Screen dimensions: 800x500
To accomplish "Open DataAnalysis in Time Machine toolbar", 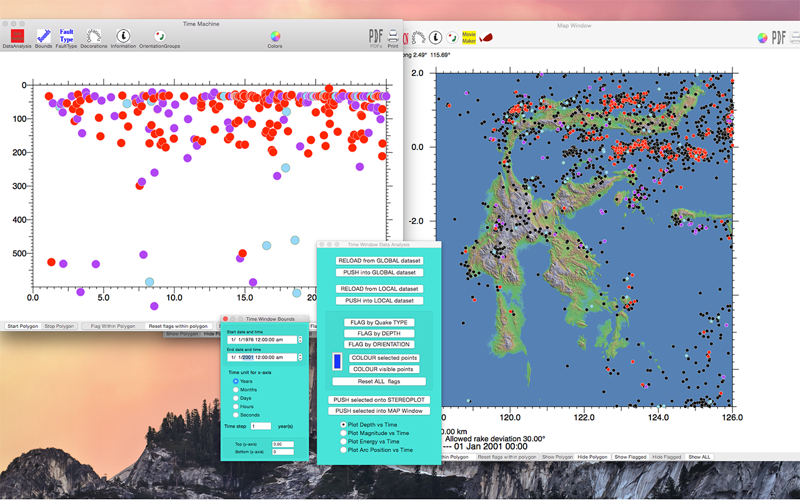I will pyautogui.click(x=17, y=36).
